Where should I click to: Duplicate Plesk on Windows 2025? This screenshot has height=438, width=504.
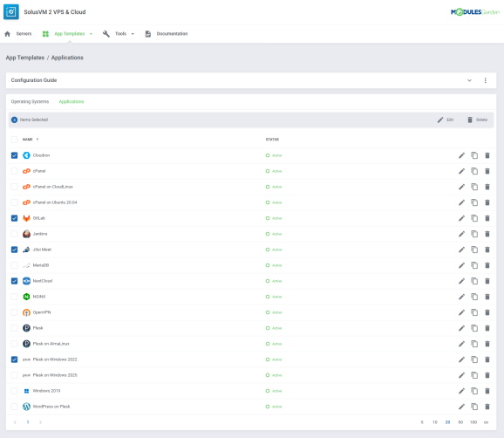coord(474,375)
